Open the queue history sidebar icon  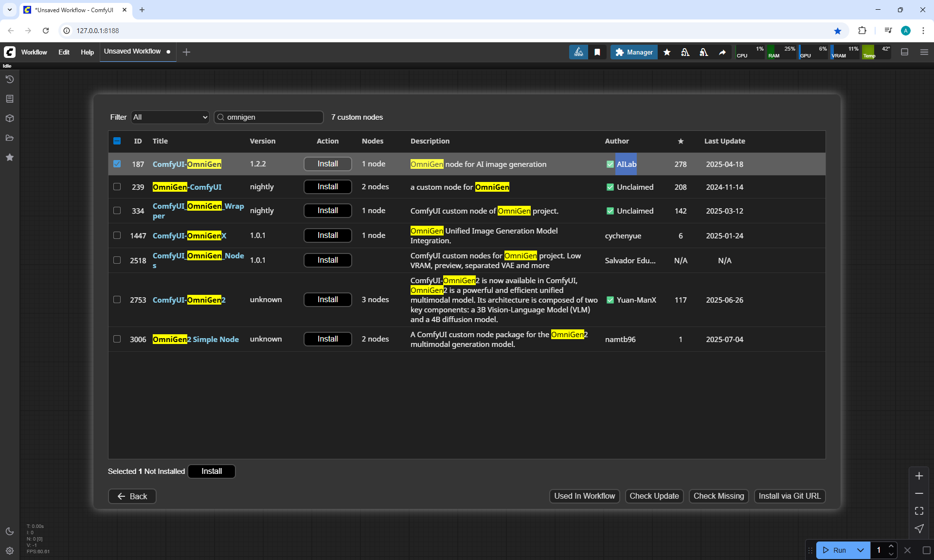coord(10,79)
